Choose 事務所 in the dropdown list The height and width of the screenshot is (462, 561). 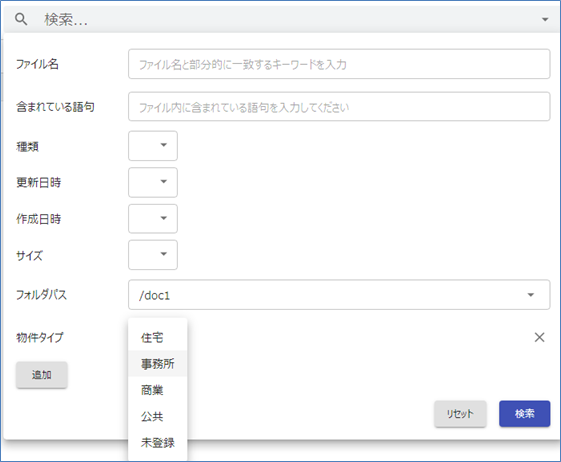tap(157, 364)
